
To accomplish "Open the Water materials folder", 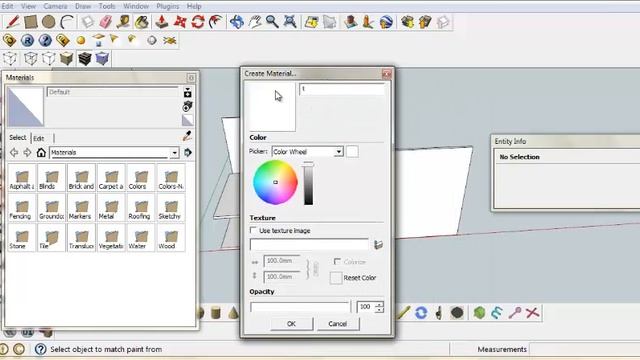I will coord(141,238).
